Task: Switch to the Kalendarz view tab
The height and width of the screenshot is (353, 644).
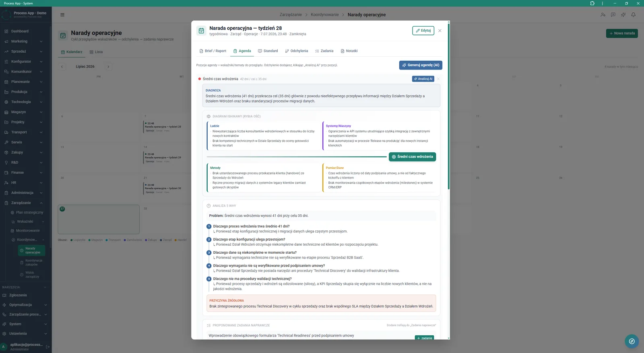Action: [72, 52]
